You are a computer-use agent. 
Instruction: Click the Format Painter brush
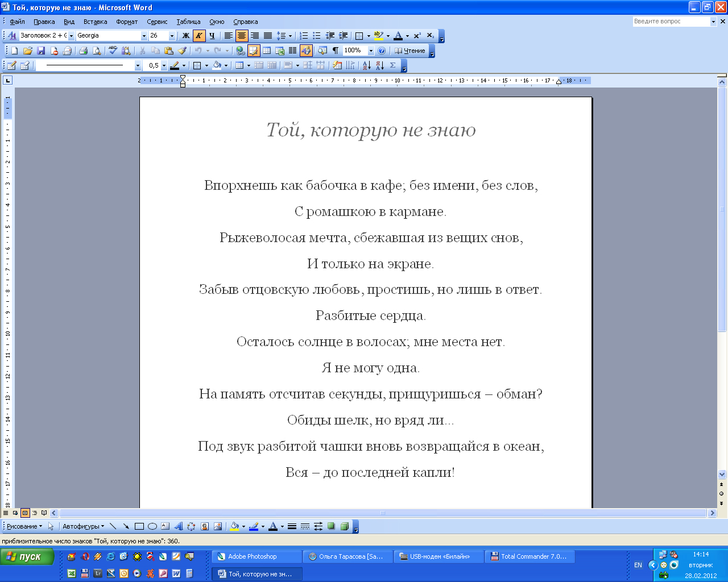183,51
